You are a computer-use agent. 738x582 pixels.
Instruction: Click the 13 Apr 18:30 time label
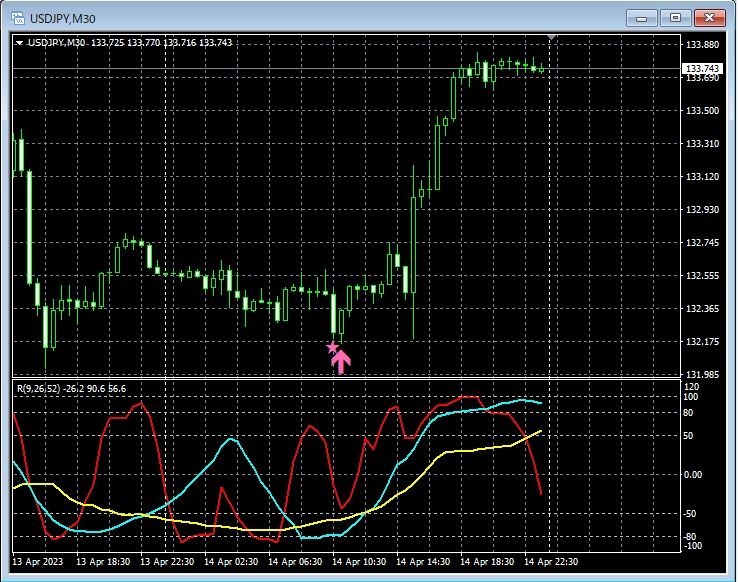(103, 563)
